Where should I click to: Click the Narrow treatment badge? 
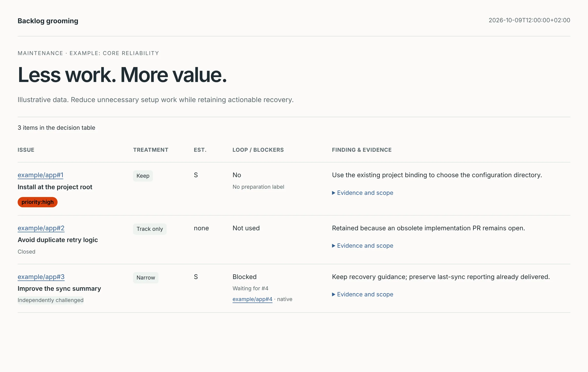click(146, 278)
